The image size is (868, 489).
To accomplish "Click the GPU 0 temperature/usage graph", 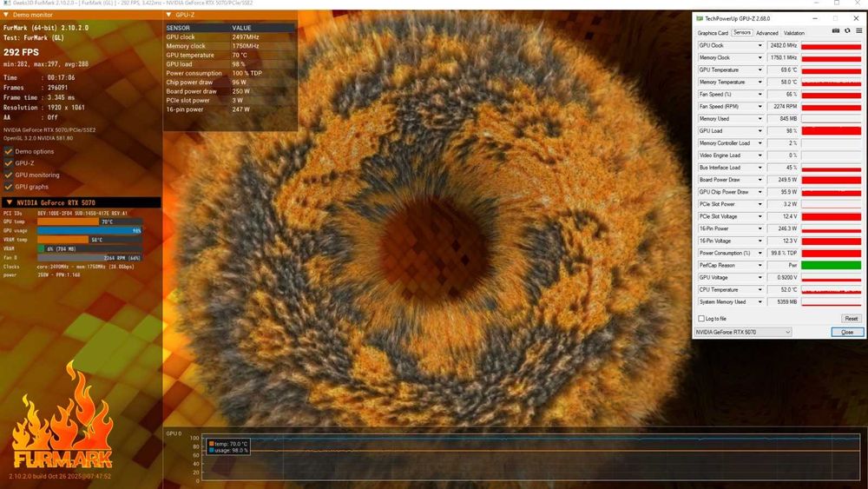I will 530,457.
